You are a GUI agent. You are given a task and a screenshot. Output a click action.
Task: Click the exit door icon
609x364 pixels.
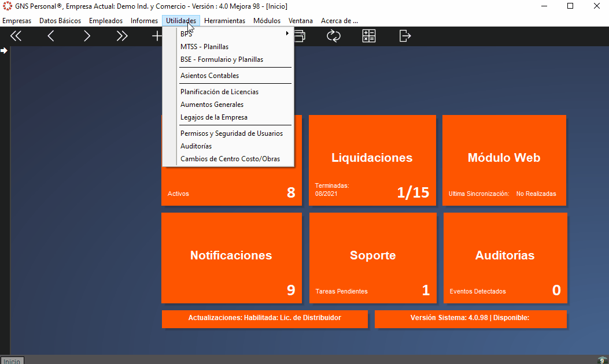pyautogui.click(x=405, y=36)
